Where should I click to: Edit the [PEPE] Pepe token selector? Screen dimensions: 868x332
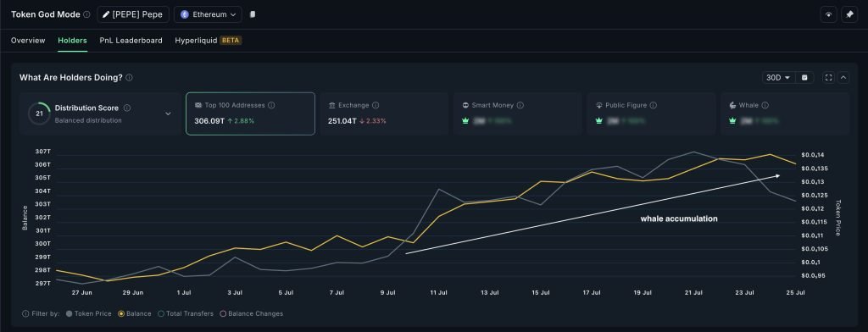pyautogui.click(x=133, y=14)
